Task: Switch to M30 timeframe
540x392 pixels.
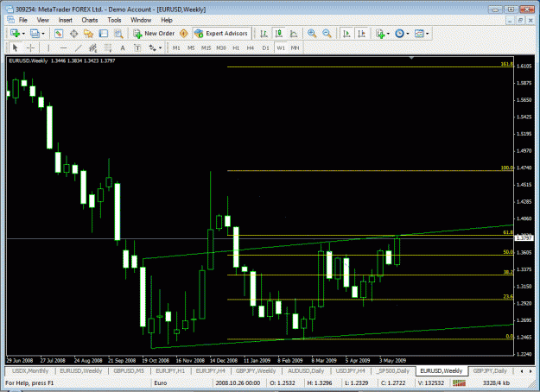Action: pyautogui.click(x=221, y=47)
